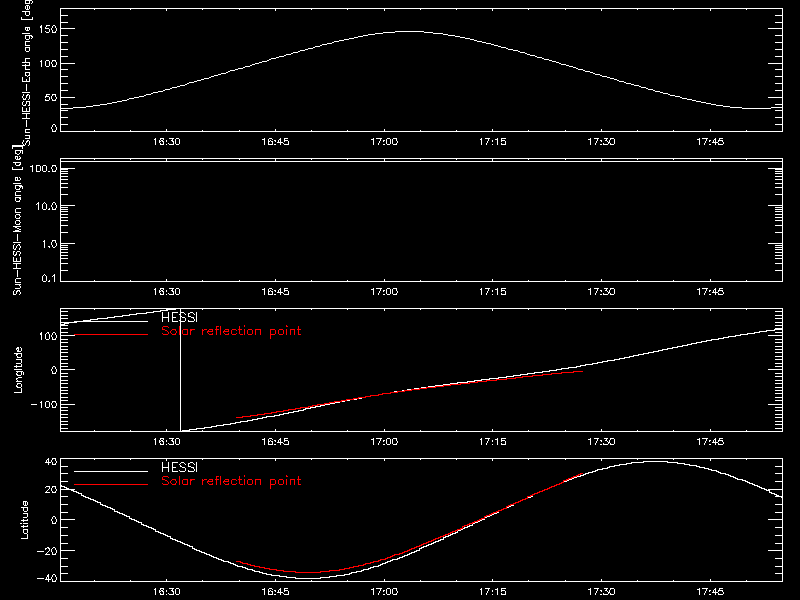Click 17:00 label under Moon angle plot
This screenshot has width=800, height=600.
tap(384, 292)
